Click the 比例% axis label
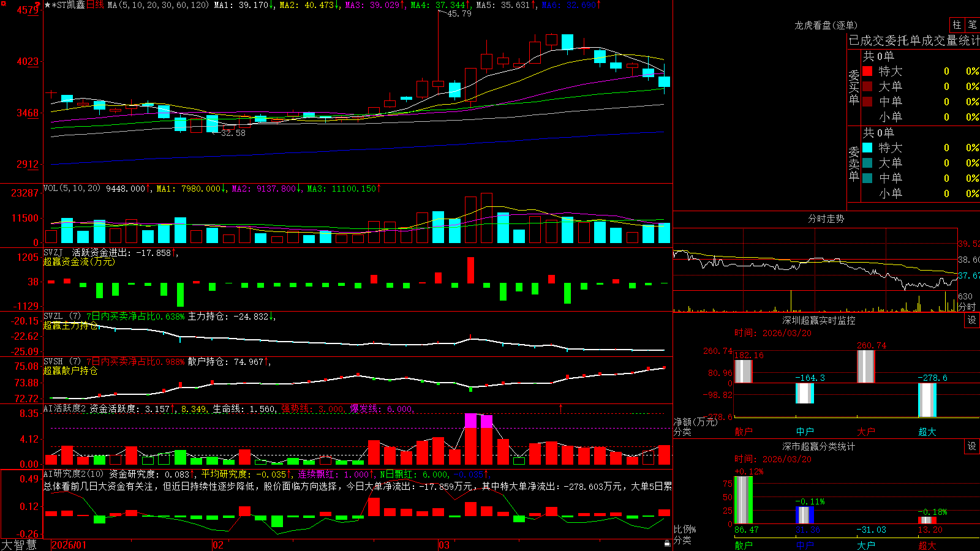Image resolution: width=980 pixels, height=551 pixels. coord(685,530)
